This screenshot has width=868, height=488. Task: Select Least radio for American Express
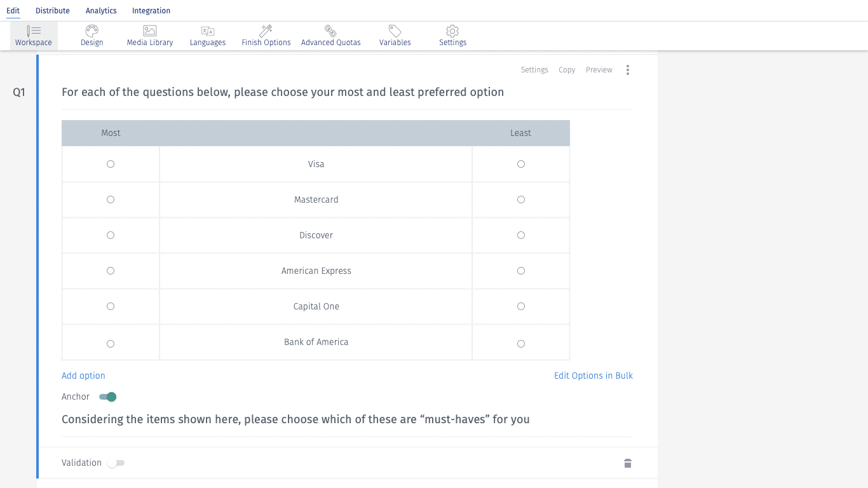click(x=521, y=271)
